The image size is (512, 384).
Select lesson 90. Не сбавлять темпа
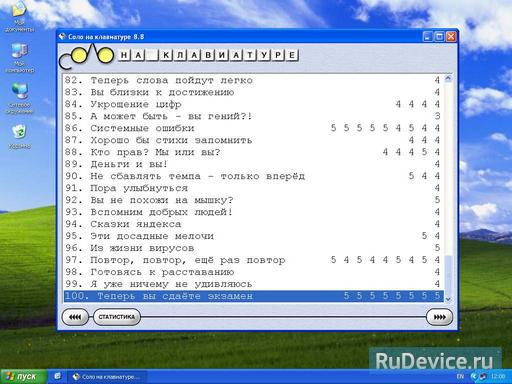click(253, 176)
